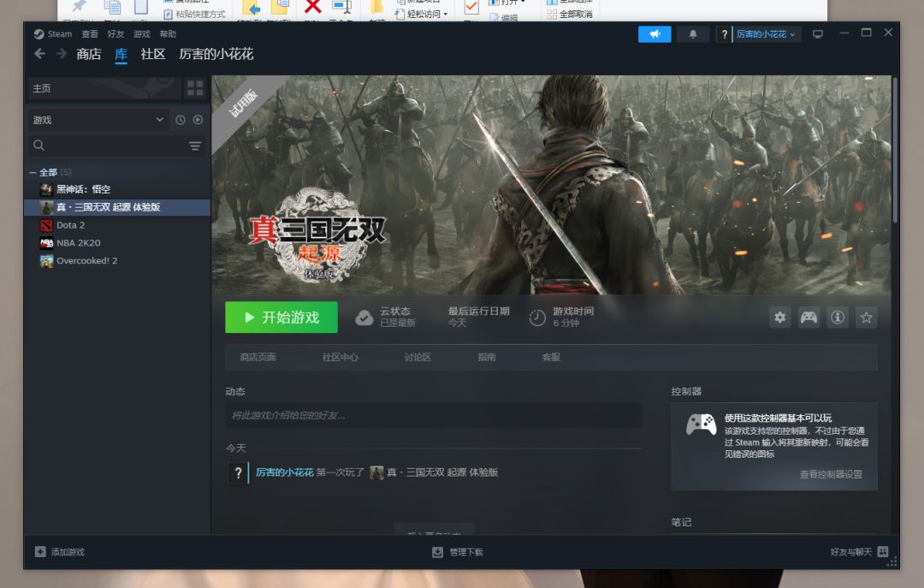This screenshot has width=924, height=588.
Task: Click 粘贴快捷方式 in Explorer window
Action: click(194, 15)
